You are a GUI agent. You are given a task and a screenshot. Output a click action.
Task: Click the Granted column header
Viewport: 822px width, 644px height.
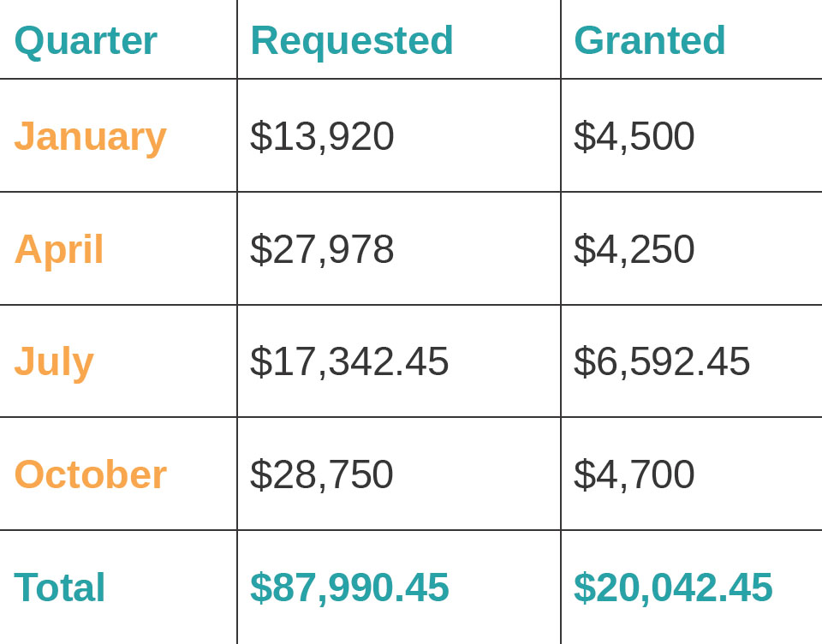(x=649, y=40)
